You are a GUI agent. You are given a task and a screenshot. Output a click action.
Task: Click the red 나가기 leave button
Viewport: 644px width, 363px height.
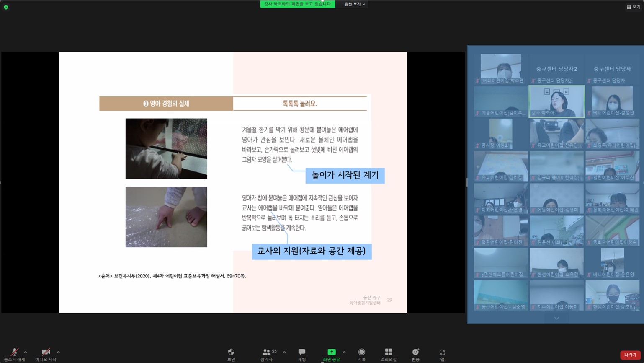[x=630, y=355]
